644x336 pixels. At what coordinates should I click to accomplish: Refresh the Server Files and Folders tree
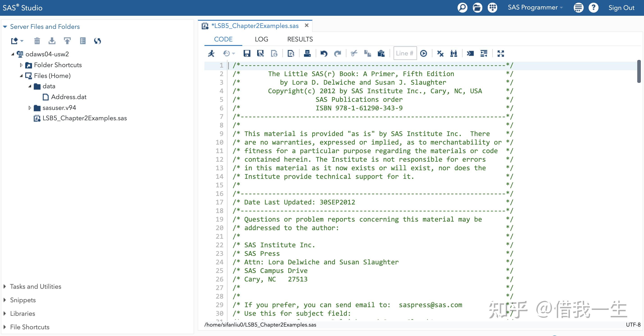pyautogui.click(x=97, y=41)
